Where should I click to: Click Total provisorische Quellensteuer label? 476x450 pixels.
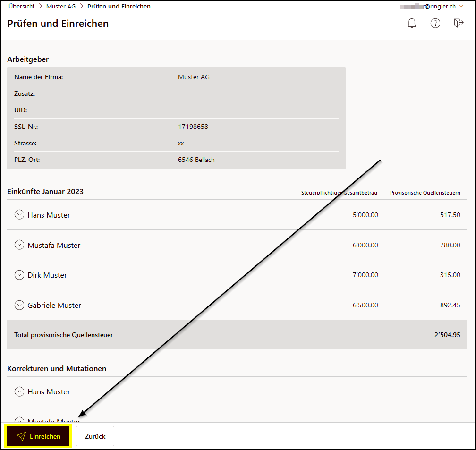pyautogui.click(x=63, y=335)
